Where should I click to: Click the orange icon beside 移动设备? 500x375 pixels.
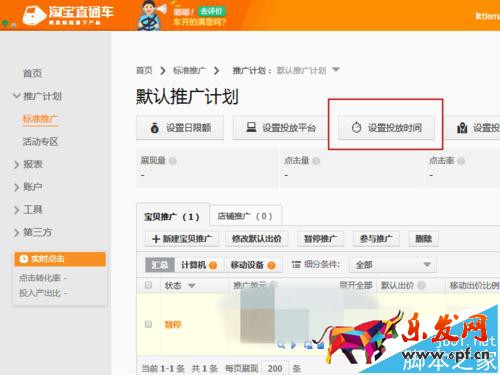point(271,265)
